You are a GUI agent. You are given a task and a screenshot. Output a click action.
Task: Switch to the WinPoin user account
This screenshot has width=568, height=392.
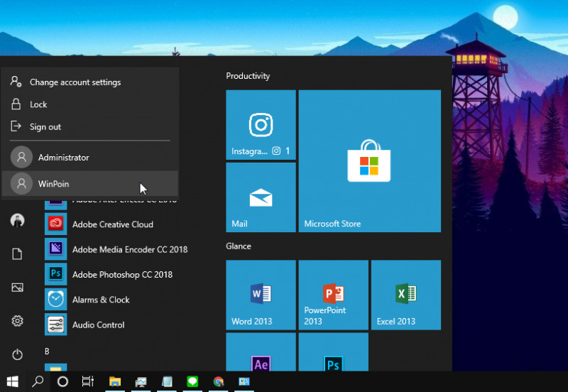coord(90,184)
